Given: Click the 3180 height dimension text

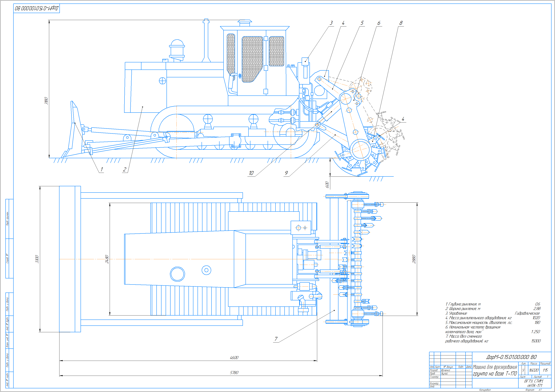Looking at the screenshot, I should (46, 101).
